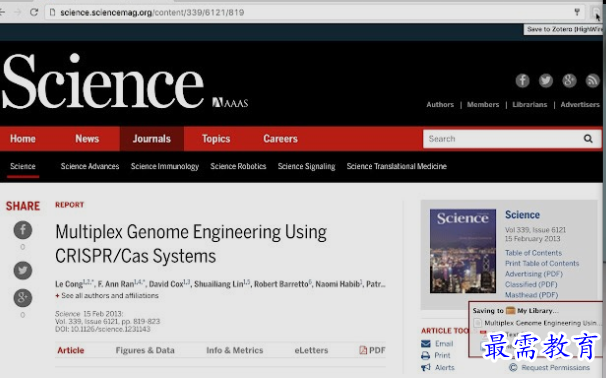
Task: Open Print Table of Contents link
Action: 542,263
